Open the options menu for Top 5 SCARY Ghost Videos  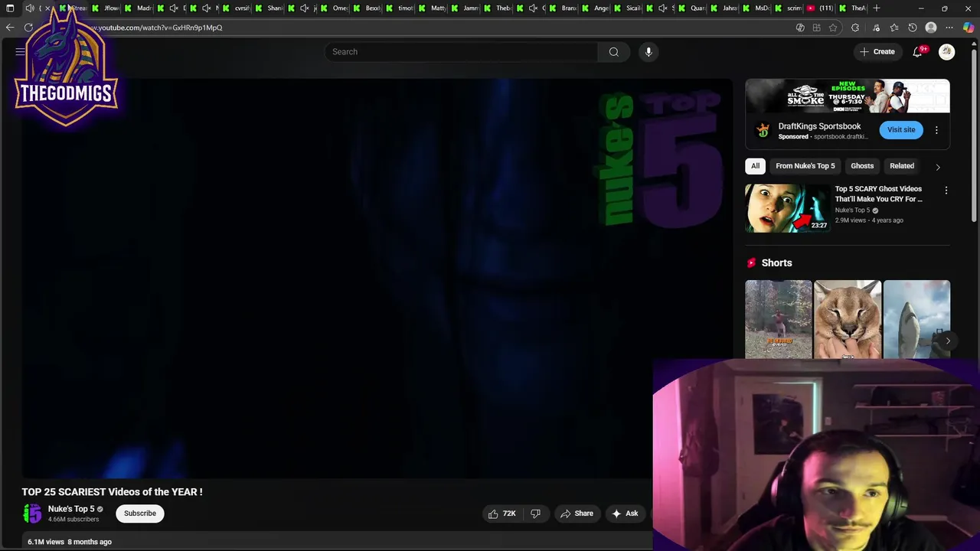click(x=946, y=191)
